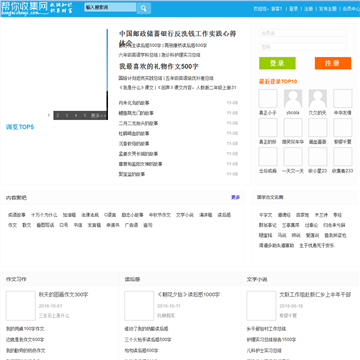
Task: Click the search keyword input field
Action: click(x=110, y=7)
